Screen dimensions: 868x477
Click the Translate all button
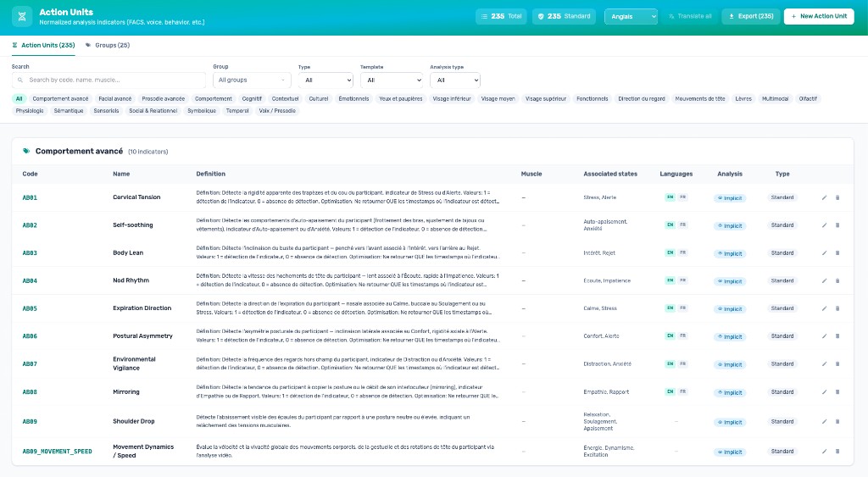pyautogui.click(x=690, y=17)
